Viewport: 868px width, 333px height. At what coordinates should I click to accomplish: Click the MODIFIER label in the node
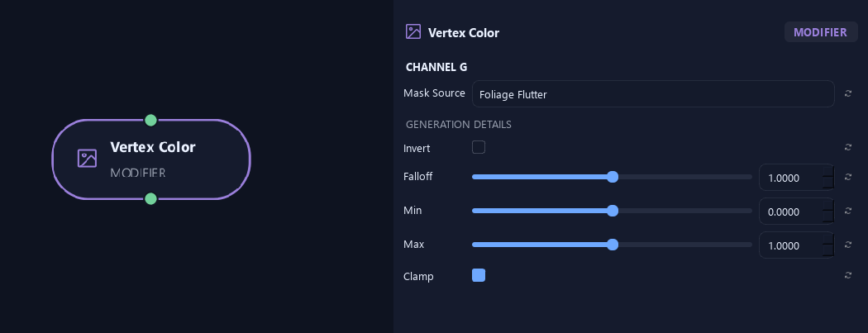click(x=138, y=173)
